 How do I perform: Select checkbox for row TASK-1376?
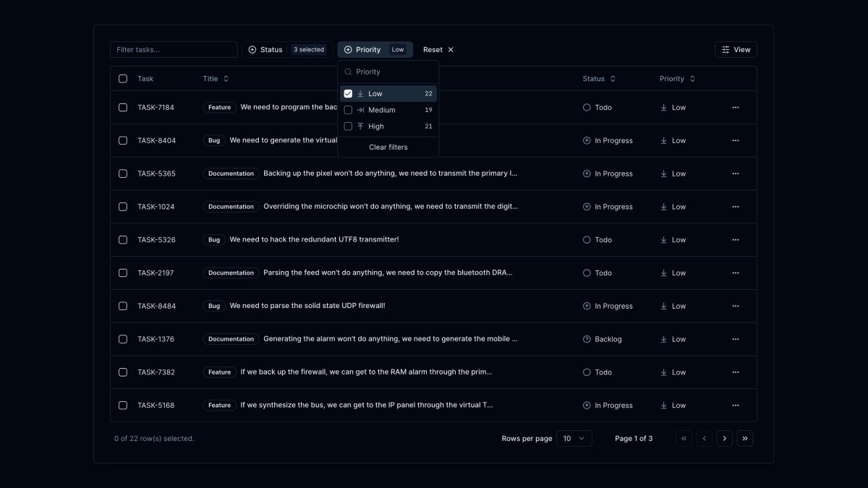click(x=123, y=339)
